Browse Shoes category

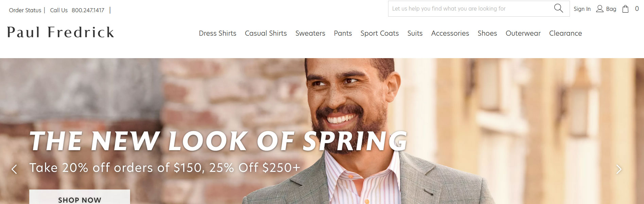(487, 33)
